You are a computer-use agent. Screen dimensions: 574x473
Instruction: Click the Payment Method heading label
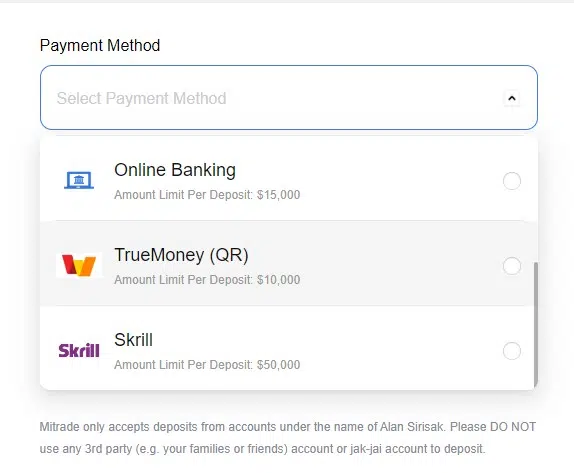pyautogui.click(x=100, y=45)
